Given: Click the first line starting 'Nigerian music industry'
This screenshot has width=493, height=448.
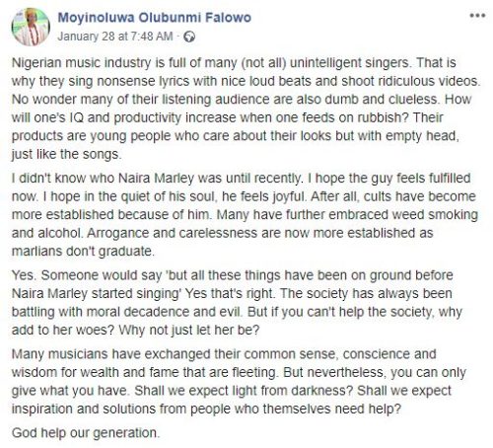Looking at the screenshot, I should point(234,62).
